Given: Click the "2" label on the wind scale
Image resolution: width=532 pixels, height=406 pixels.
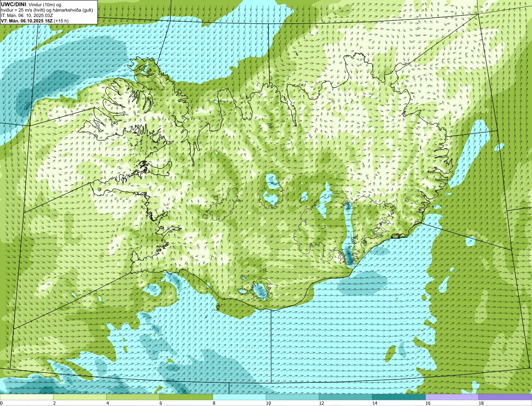Looking at the screenshot, I should [x=54, y=403].
